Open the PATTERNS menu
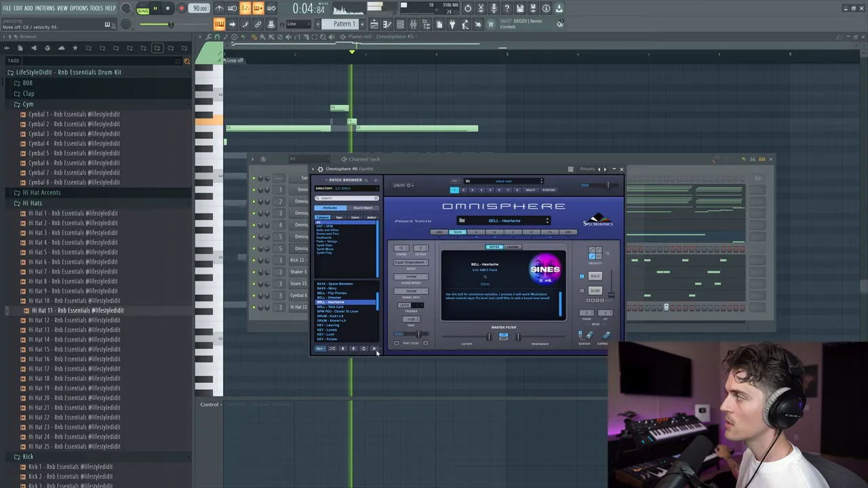The height and width of the screenshot is (488, 868). (x=45, y=8)
